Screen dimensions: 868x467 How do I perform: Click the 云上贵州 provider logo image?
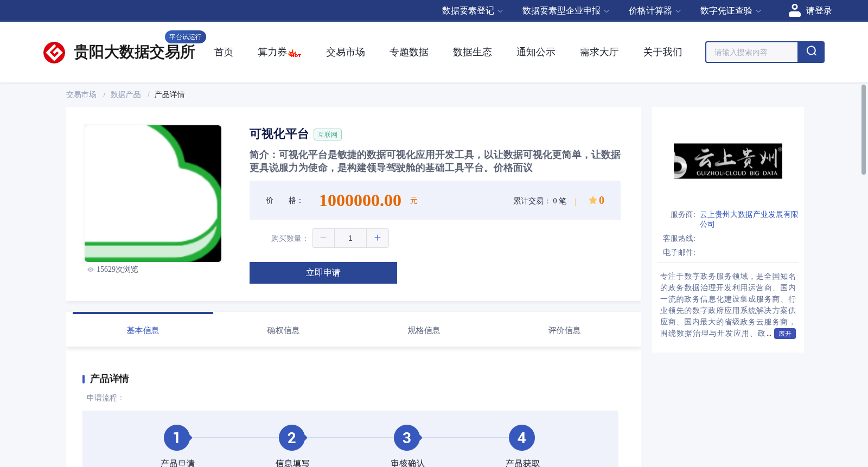[x=728, y=161]
